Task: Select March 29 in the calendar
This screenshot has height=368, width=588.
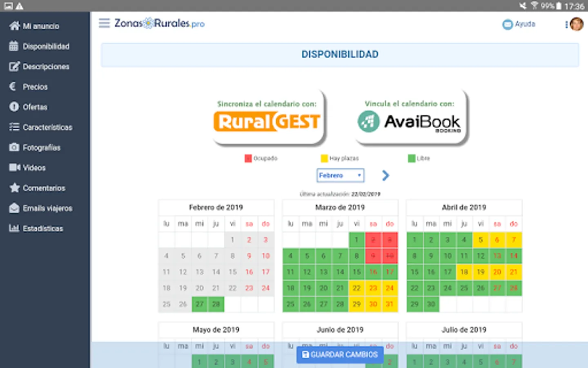Action: [356, 304]
